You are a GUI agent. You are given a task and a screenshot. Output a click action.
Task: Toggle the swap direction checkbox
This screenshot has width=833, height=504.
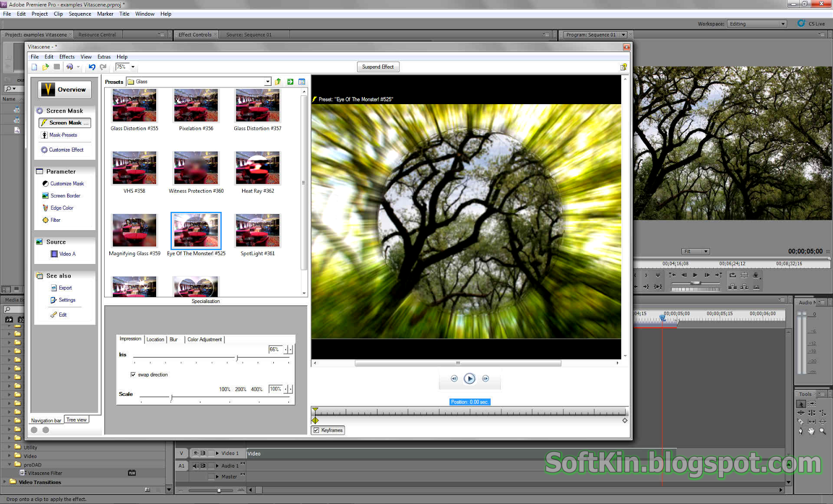click(x=133, y=375)
